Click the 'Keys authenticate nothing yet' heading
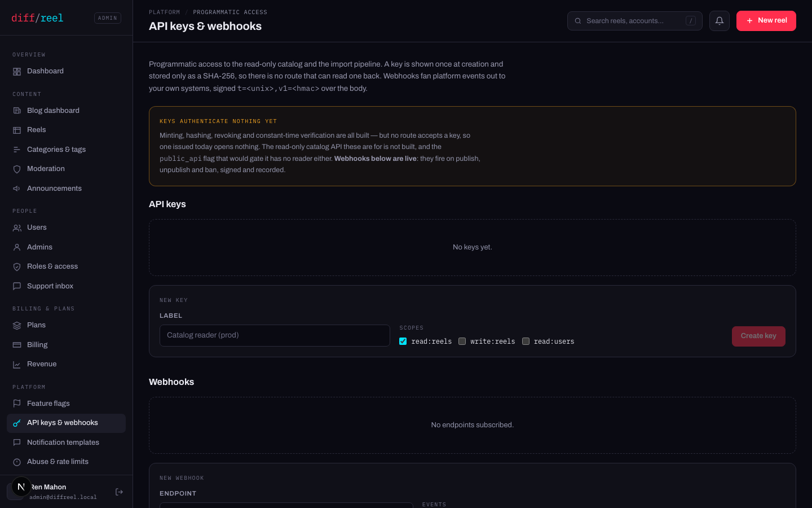 click(218, 121)
